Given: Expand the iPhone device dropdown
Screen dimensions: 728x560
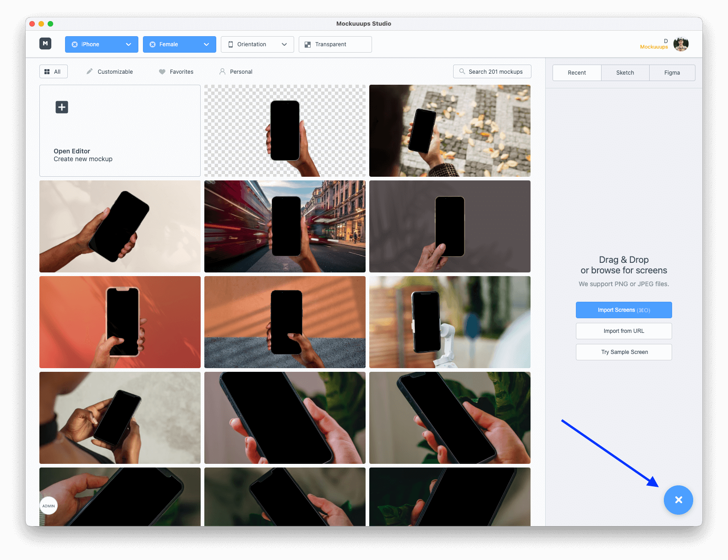Looking at the screenshot, I should pyautogui.click(x=128, y=44).
